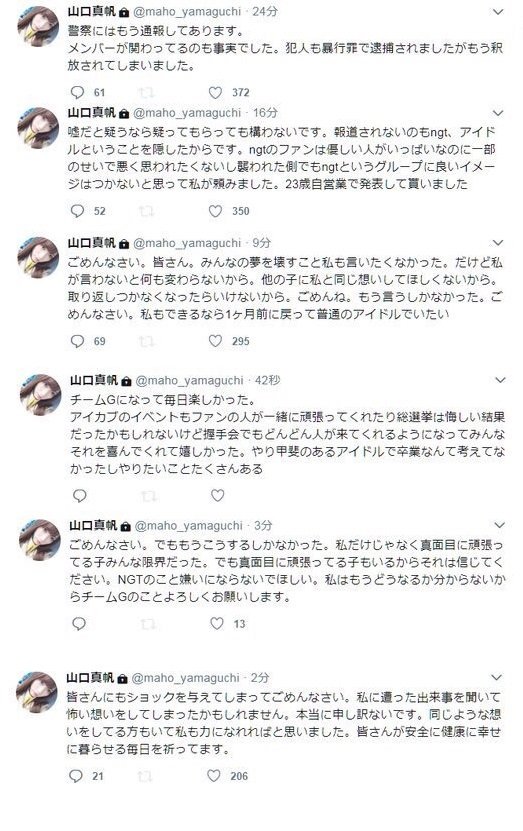Open the chevron menu on 24分 tweet
523x831 pixels.
(498, 12)
